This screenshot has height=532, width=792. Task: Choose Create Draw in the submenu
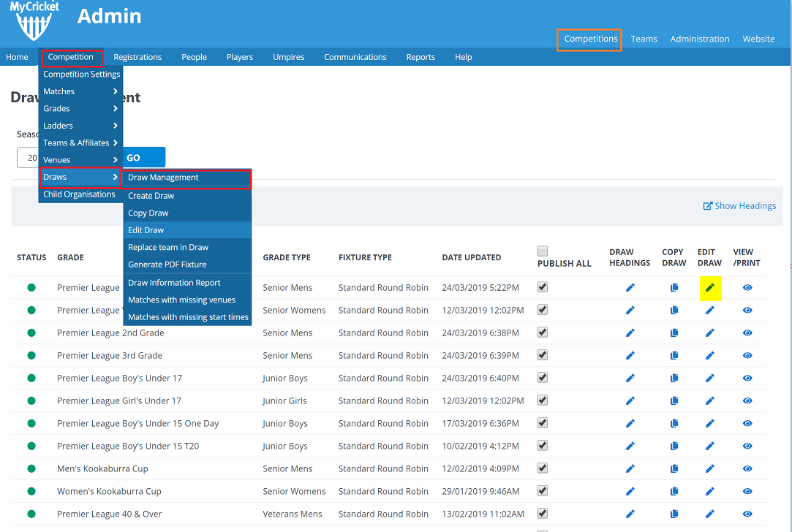[x=187, y=196]
